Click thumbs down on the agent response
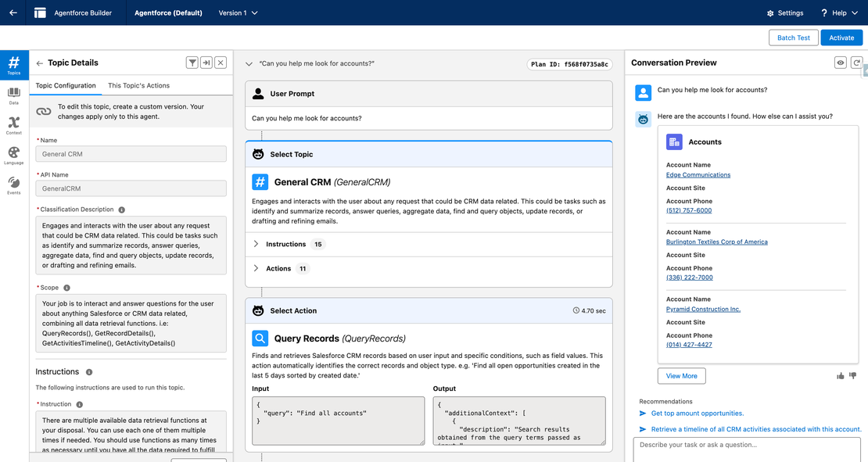868x462 pixels. [852, 375]
